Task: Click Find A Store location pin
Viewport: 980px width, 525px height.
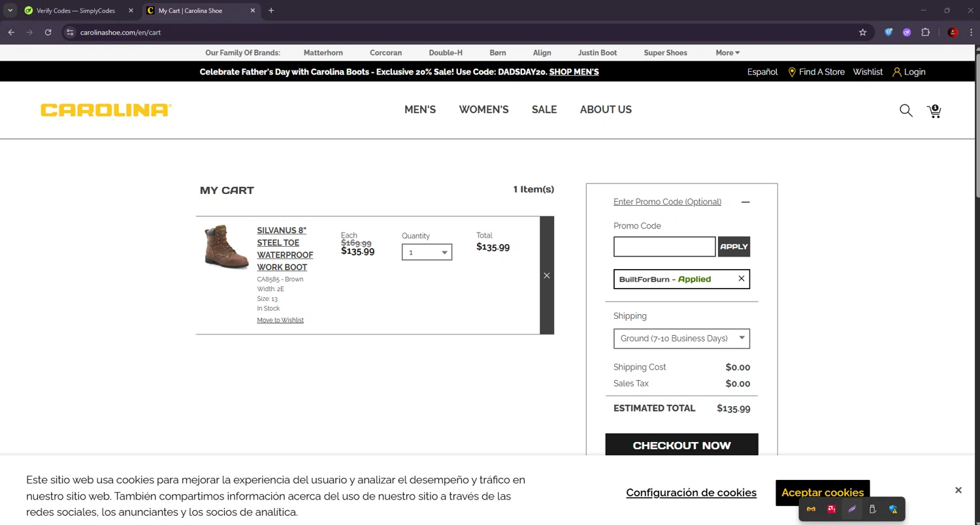Action: (792, 72)
